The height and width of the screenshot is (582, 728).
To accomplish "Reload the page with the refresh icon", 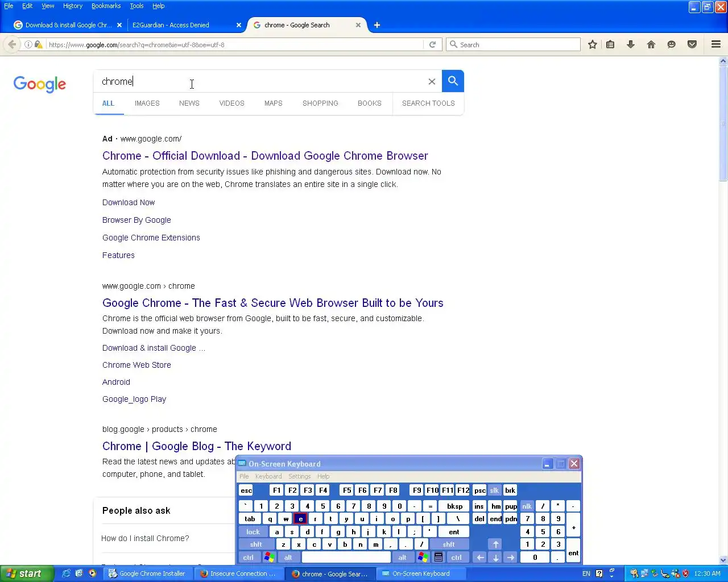I will coord(432,44).
